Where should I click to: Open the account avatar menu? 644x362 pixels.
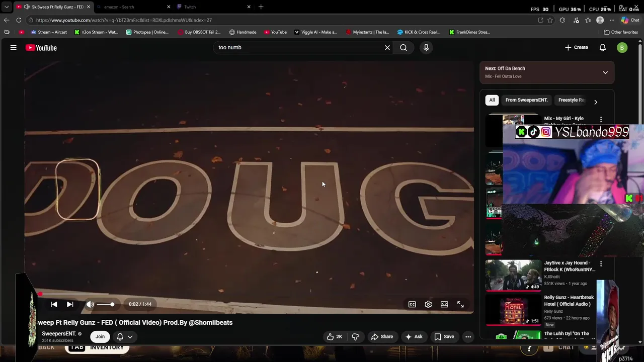point(622,48)
